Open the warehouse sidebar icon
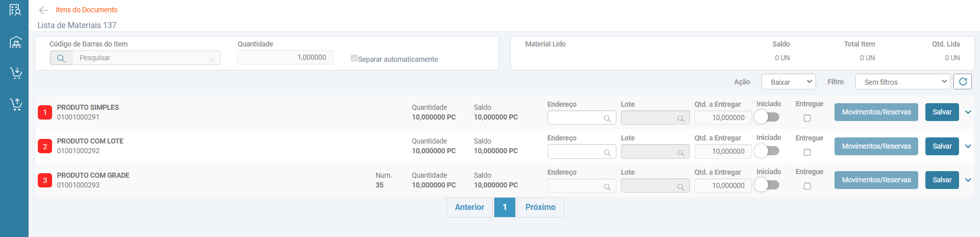 tap(16, 42)
